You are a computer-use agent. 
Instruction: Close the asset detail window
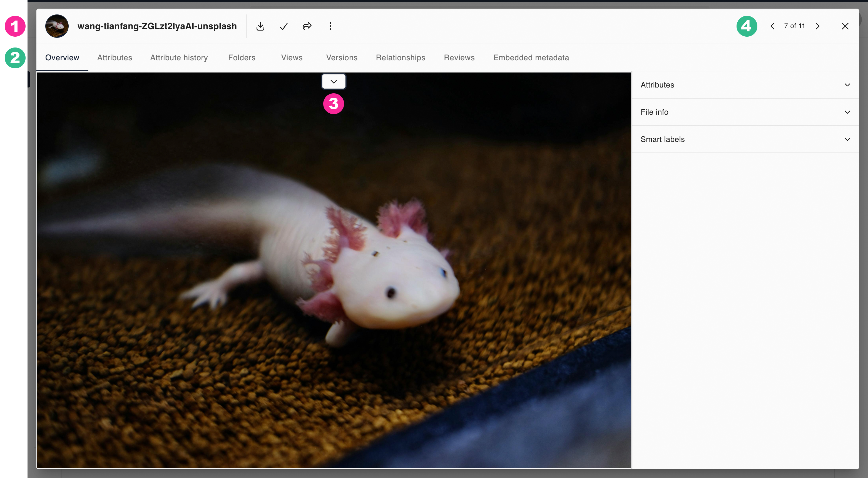click(845, 26)
